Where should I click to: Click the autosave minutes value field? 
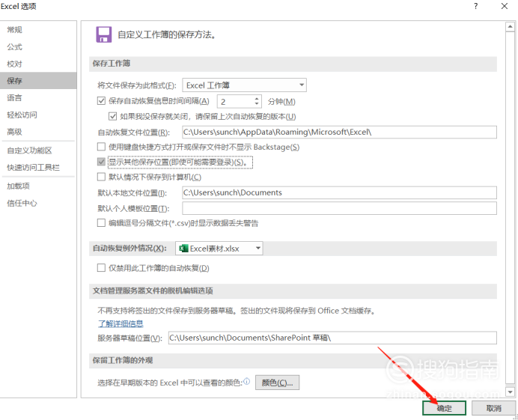coord(235,102)
